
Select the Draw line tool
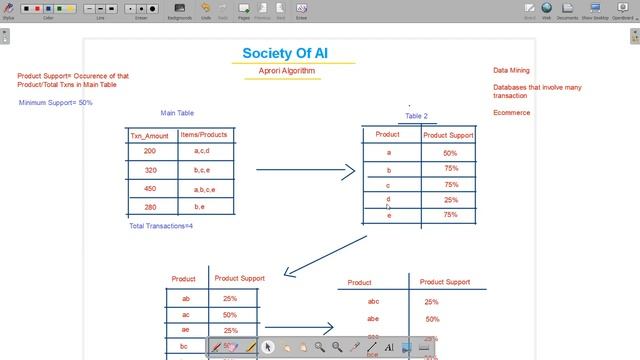372,347
